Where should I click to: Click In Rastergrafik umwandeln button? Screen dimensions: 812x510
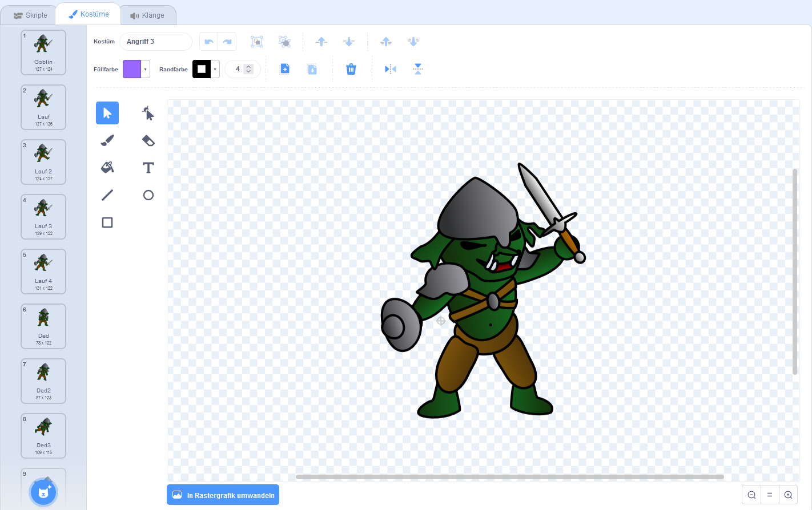pos(223,495)
